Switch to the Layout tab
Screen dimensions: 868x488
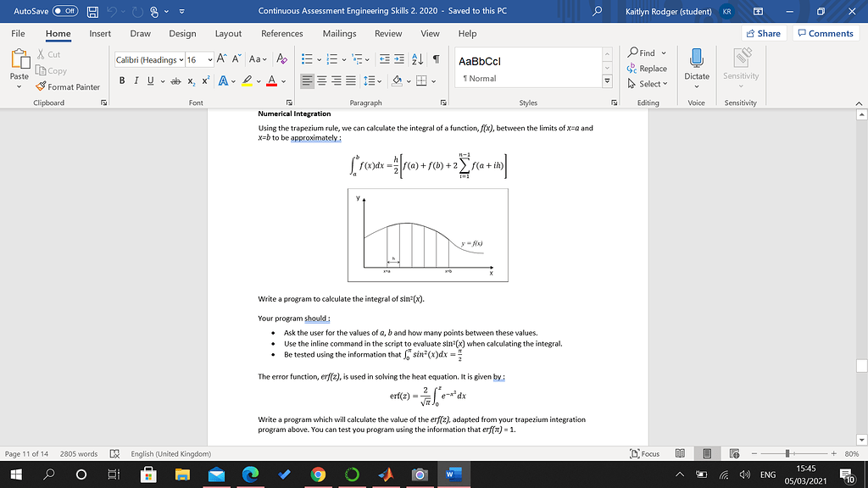(x=228, y=33)
